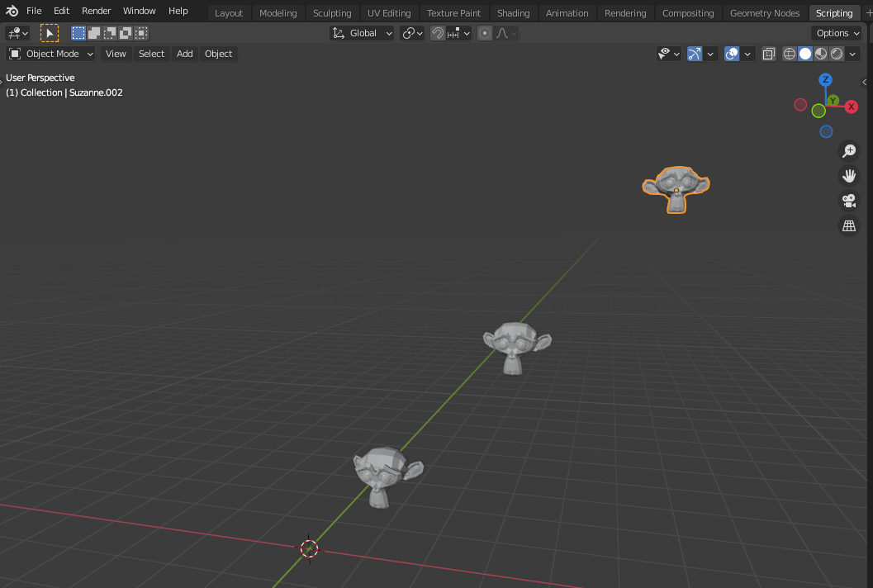Viewport: 873px width, 588px height.
Task: Open the Global transform orientation dropdown
Action: (x=362, y=33)
